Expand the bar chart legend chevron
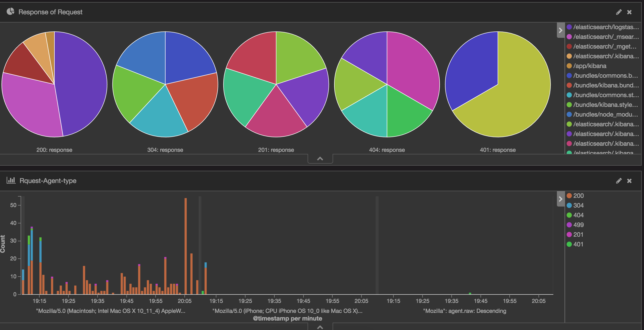 pos(560,199)
